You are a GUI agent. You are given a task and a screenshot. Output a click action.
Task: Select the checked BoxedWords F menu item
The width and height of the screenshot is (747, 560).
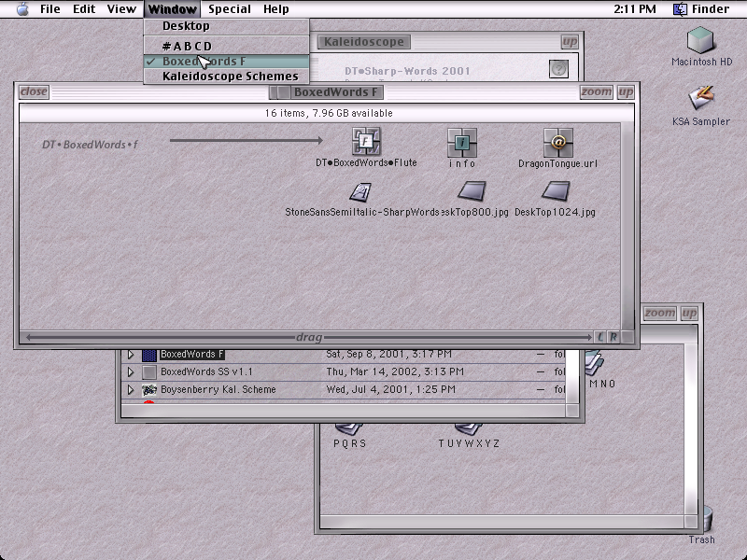[x=226, y=62]
